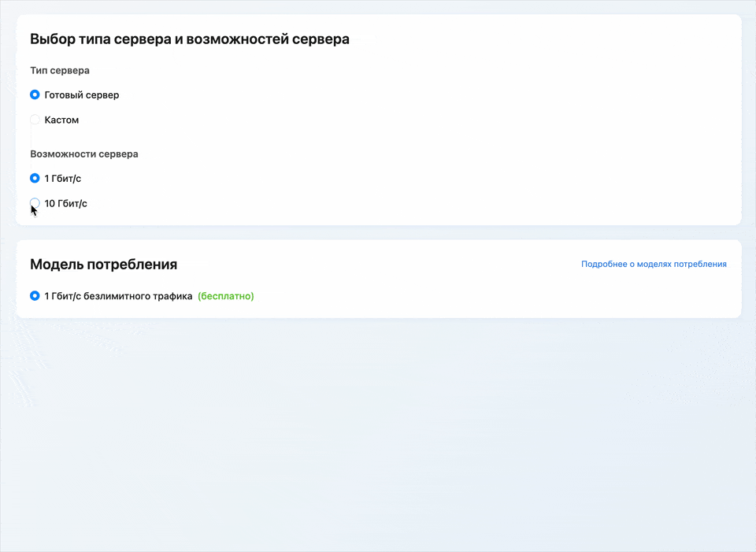Viewport: 756px width, 552px height.
Task: Click the бесплатно green label
Action: click(x=225, y=296)
